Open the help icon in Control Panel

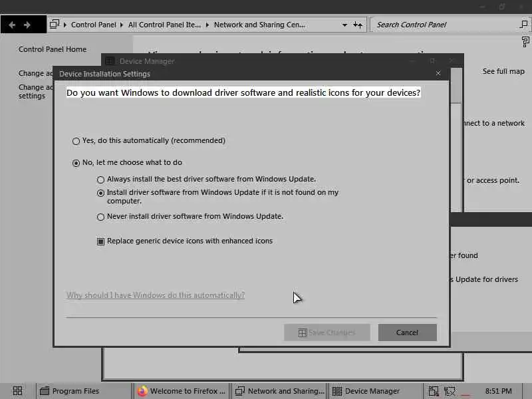point(525,42)
